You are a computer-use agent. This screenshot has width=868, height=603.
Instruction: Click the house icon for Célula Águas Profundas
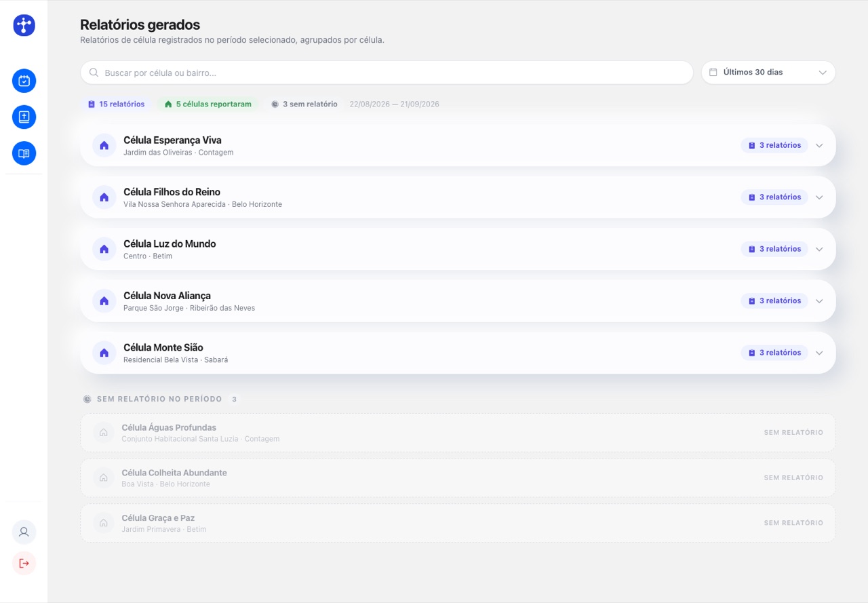click(104, 433)
